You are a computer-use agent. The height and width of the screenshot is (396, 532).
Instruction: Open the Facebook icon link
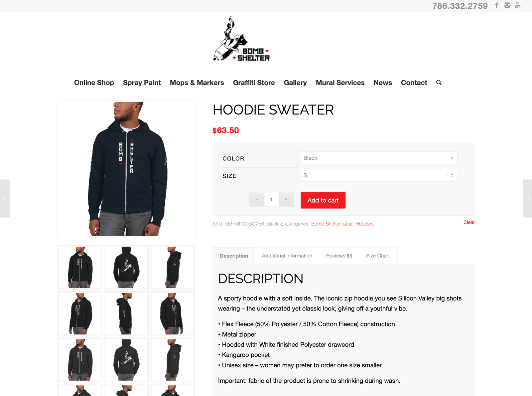tap(496, 5)
